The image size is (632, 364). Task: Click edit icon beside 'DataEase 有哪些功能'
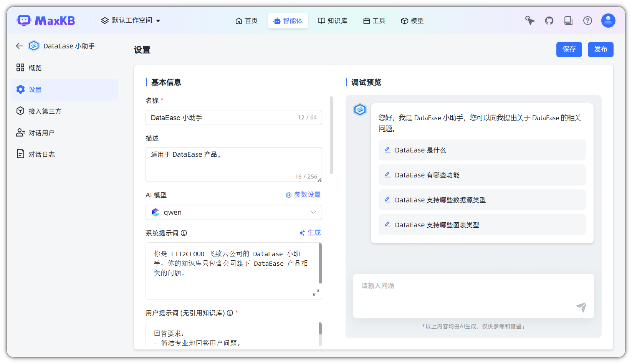click(387, 175)
